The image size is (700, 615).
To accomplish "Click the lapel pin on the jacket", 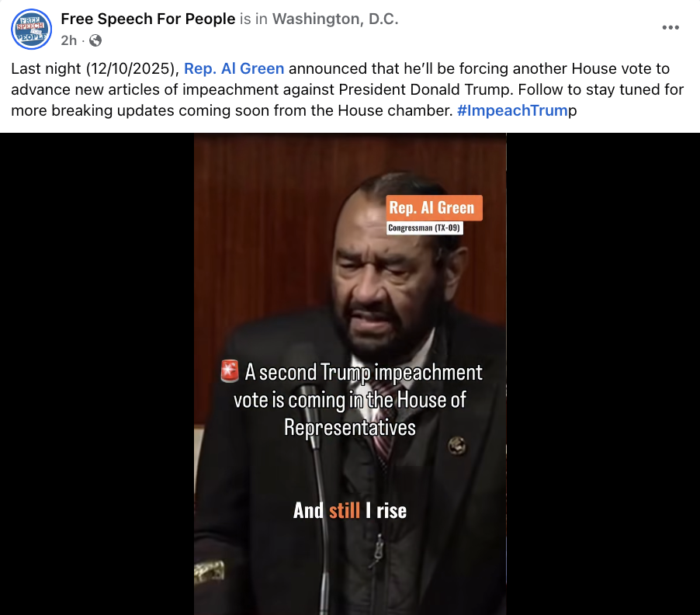I will coord(457,445).
